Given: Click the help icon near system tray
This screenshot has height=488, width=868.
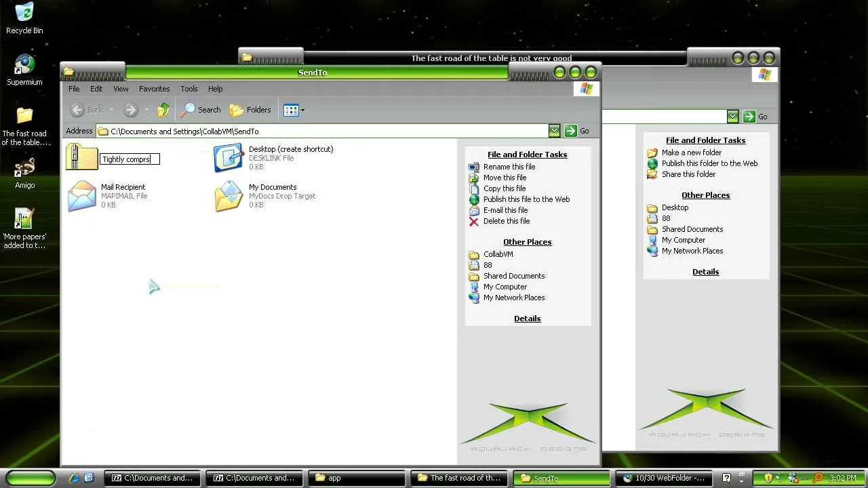Looking at the screenshot, I should (x=726, y=478).
